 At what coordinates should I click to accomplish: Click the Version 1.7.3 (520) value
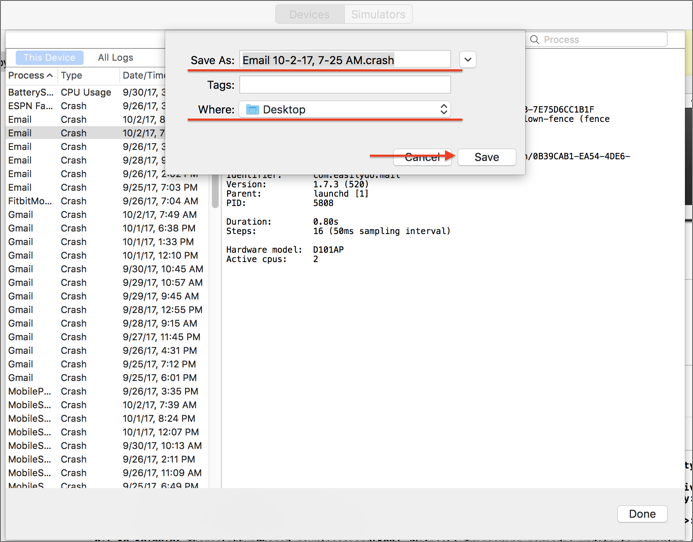pos(341,184)
